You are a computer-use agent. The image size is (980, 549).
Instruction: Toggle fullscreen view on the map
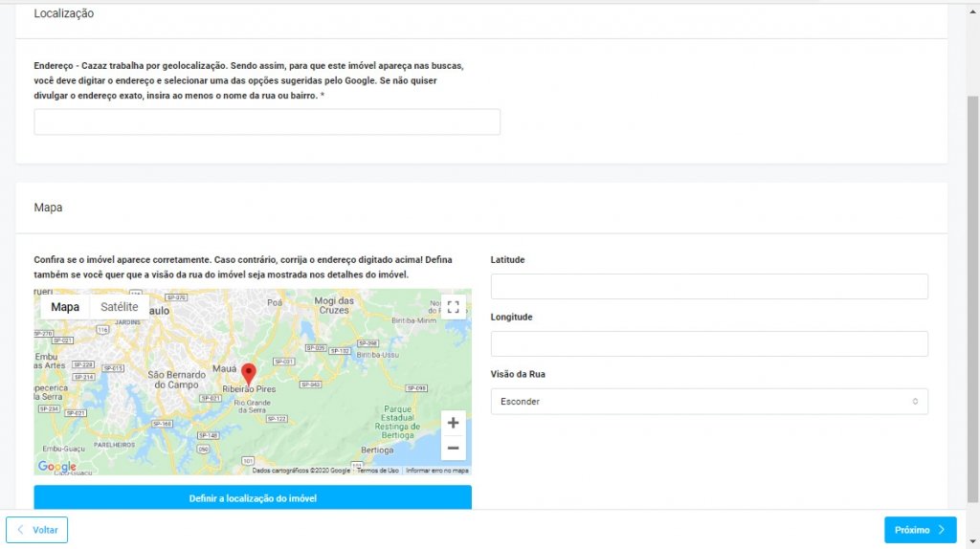pos(454,307)
